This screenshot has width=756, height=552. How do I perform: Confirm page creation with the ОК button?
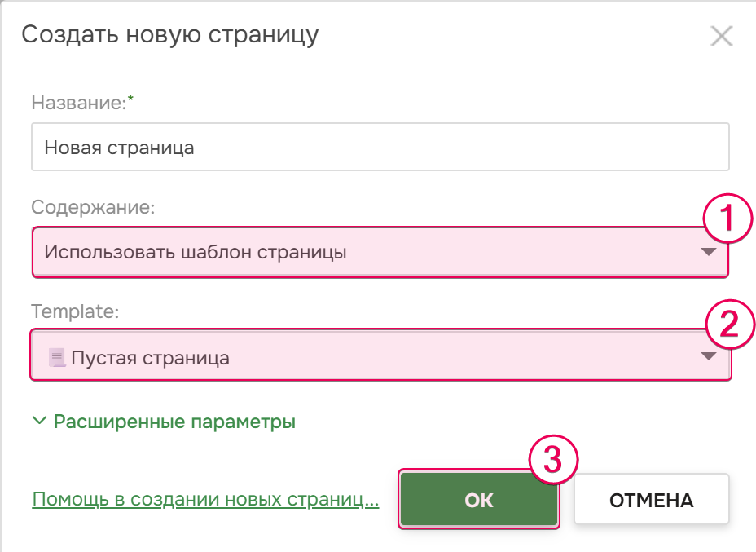tap(478, 499)
